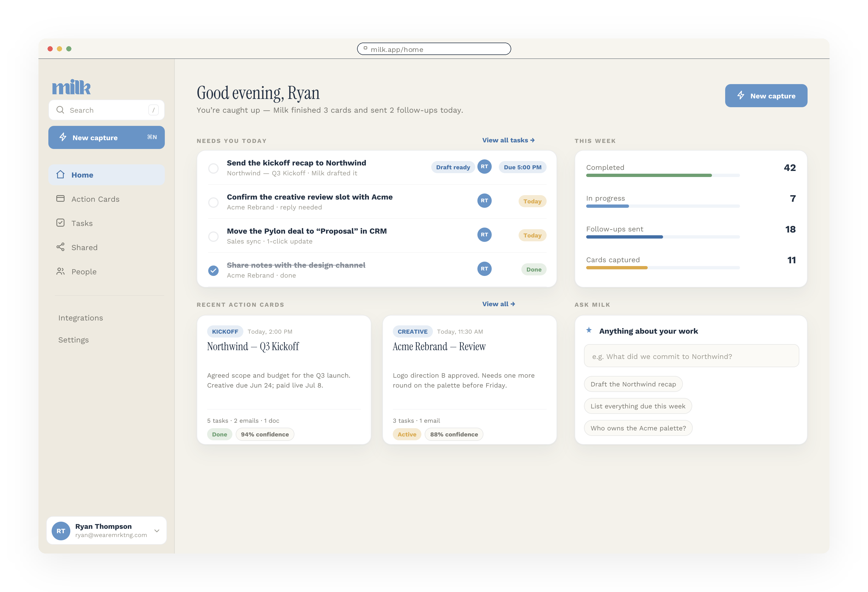Click the 'List everything due this week' suggestion
This screenshot has height=592, width=868.
click(x=638, y=406)
